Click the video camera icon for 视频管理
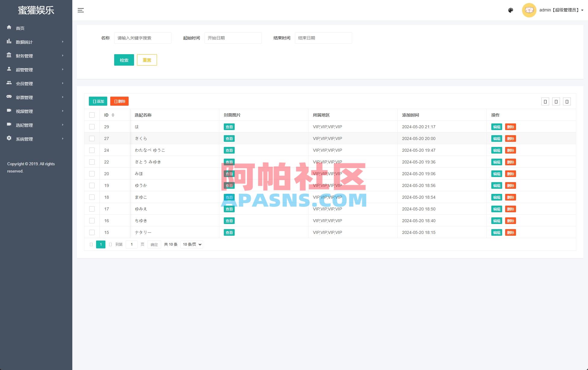The image size is (588, 370). click(x=9, y=111)
